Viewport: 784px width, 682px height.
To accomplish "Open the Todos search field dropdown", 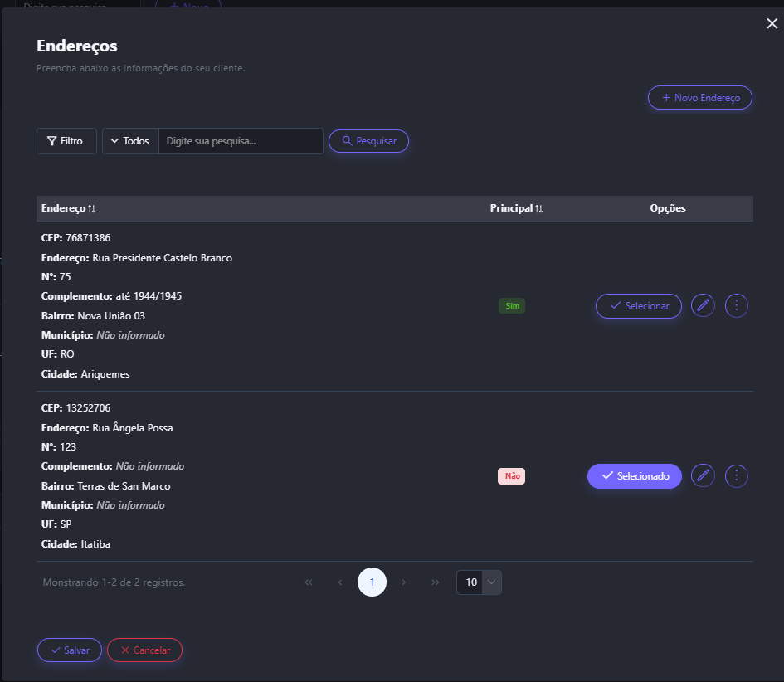I will 130,141.
